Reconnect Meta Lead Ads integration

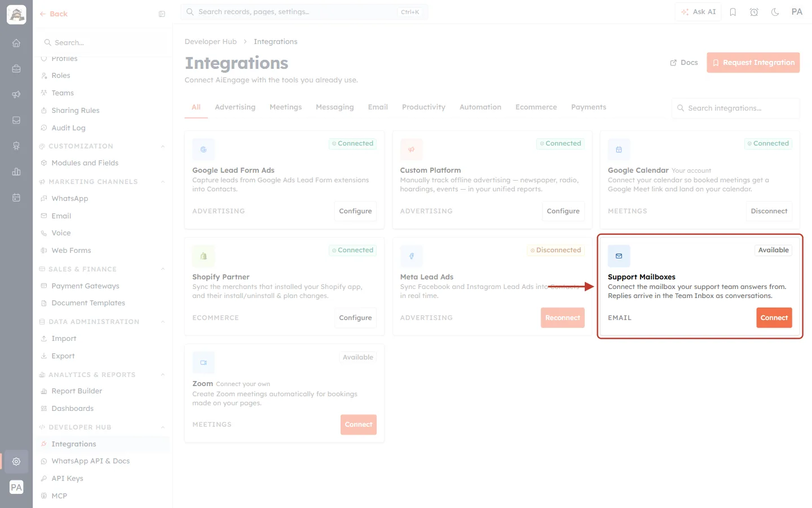point(563,318)
